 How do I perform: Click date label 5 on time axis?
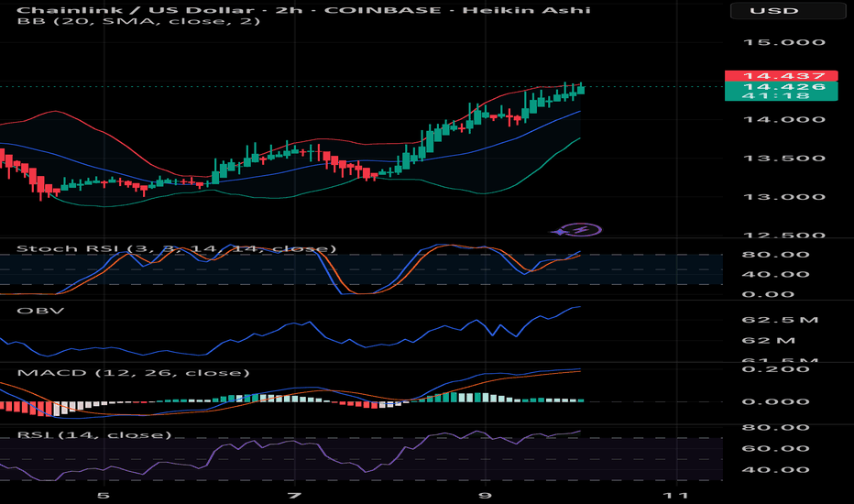[103, 495]
